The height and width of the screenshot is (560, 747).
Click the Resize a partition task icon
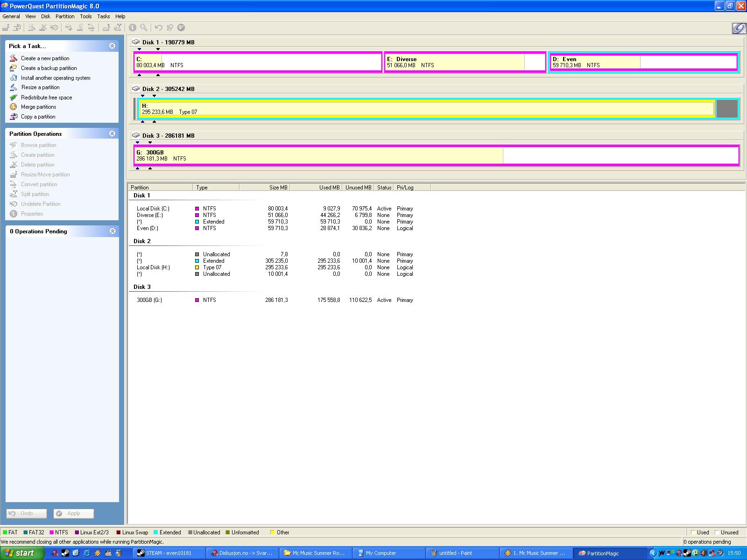coord(14,87)
